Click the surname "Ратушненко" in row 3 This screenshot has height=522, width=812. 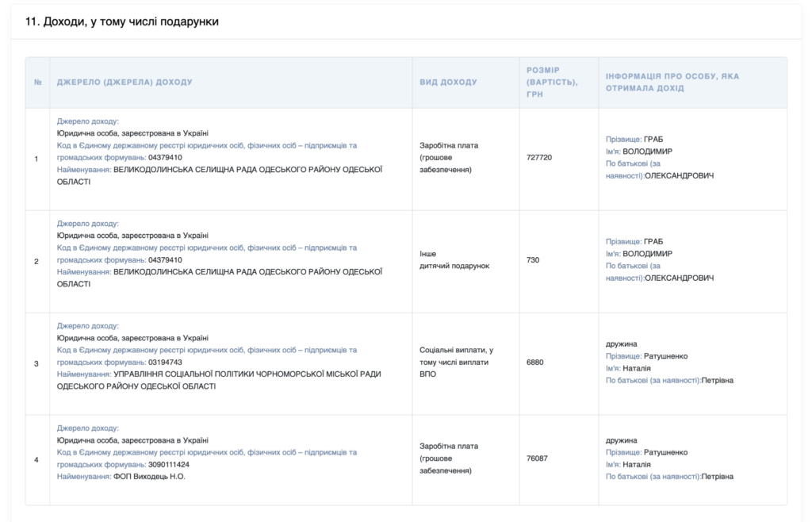(x=665, y=356)
